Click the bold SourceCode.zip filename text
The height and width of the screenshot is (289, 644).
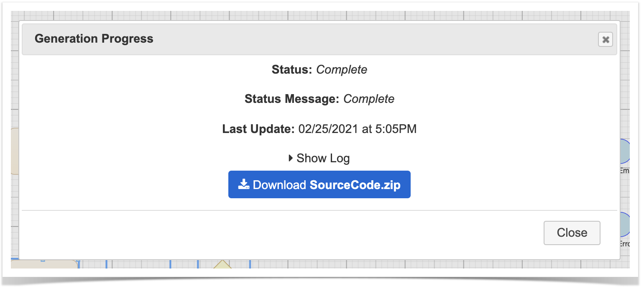(x=355, y=185)
